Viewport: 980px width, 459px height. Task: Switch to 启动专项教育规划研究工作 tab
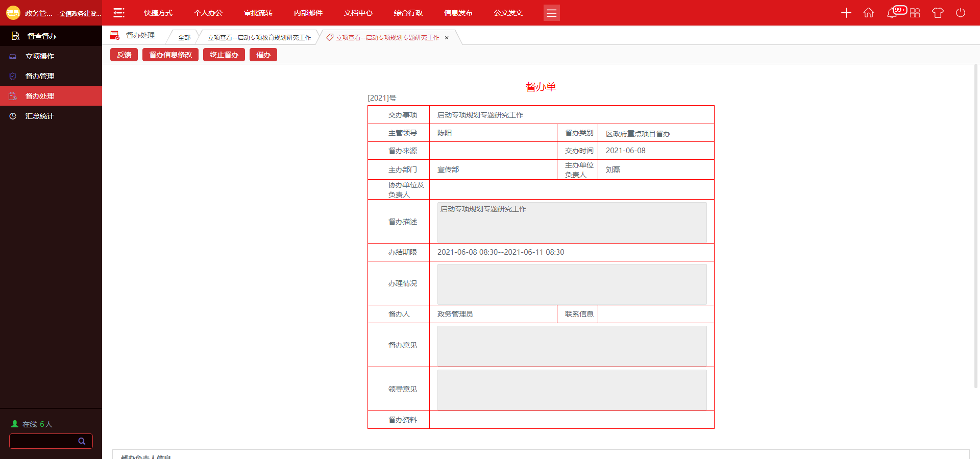click(x=259, y=38)
